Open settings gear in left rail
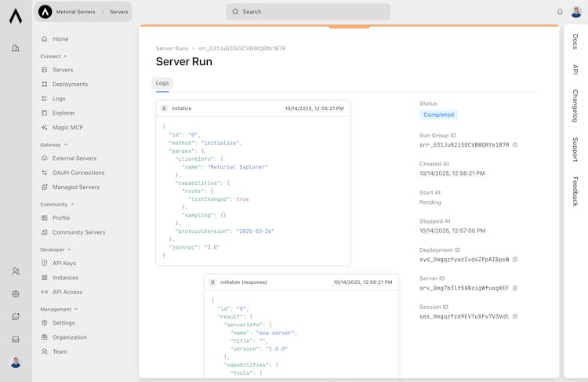Viewport: 588px width, 382px height. coord(16,294)
